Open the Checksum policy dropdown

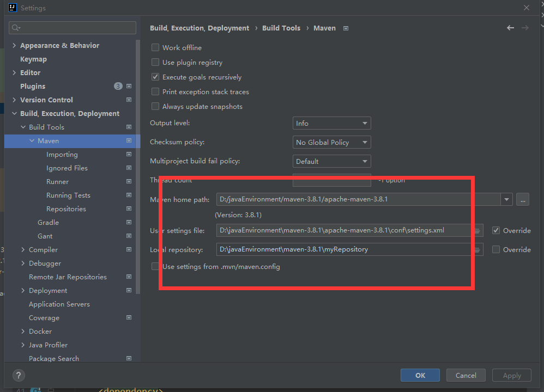point(331,143)
